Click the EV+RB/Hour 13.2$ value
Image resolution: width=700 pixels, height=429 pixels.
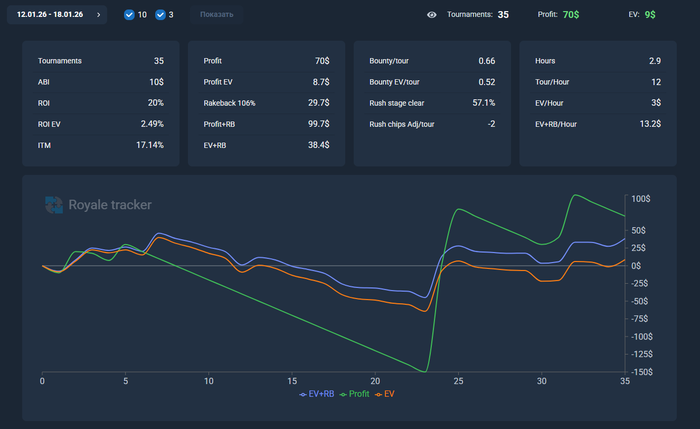650,124
